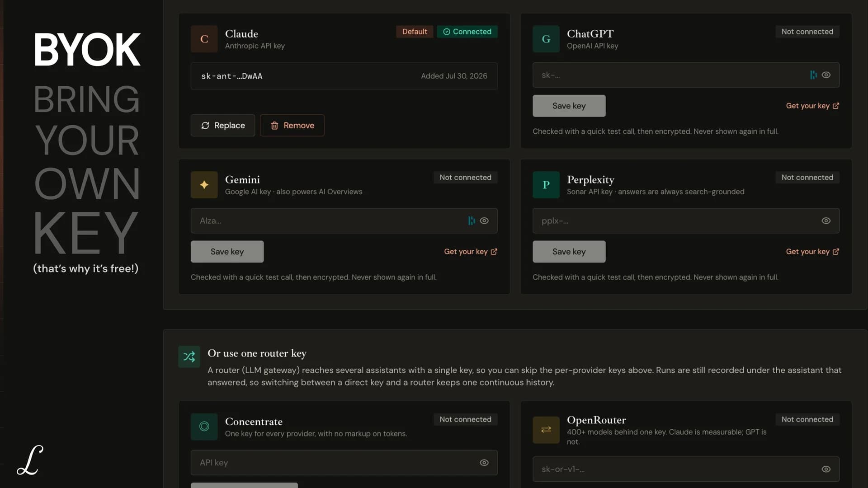Click the Anthropic API key subtitle

coord(255,46)
